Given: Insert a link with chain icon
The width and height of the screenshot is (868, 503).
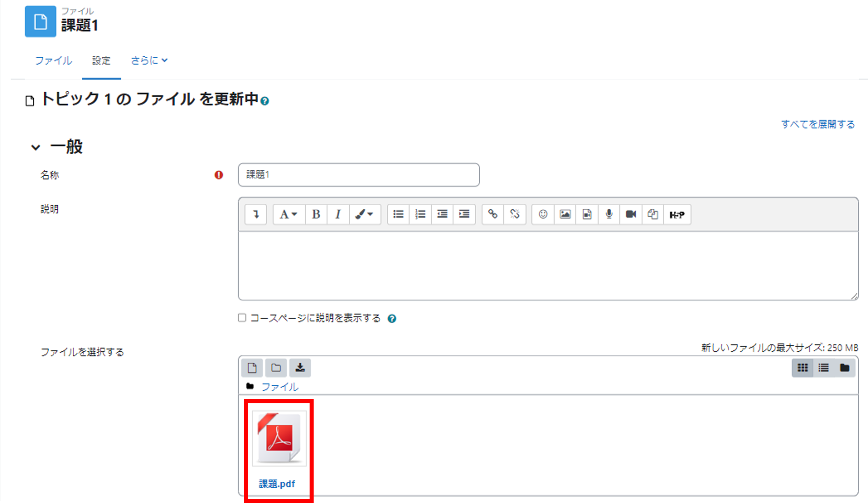Looking at the screenshot, I should click(x=493, y=214).
